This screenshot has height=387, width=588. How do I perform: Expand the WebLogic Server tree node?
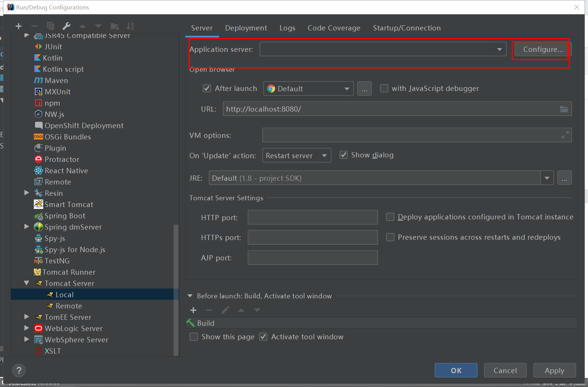26,328
